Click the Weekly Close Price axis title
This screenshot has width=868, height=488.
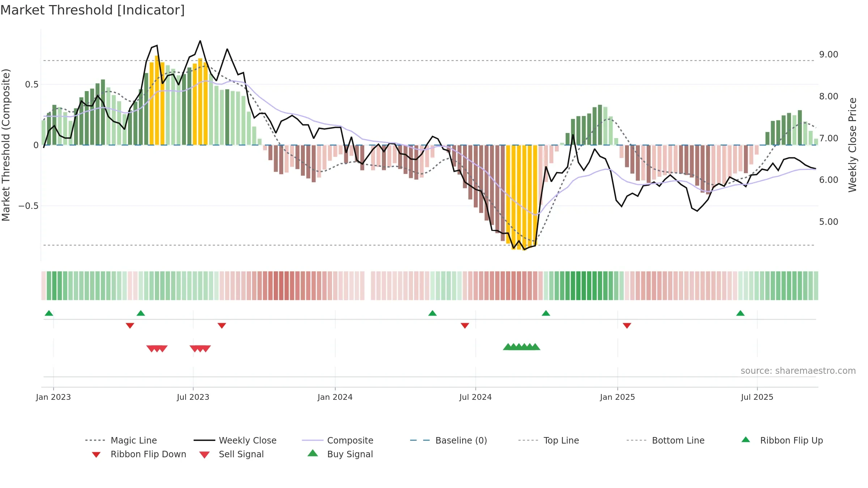pos(852,145)
